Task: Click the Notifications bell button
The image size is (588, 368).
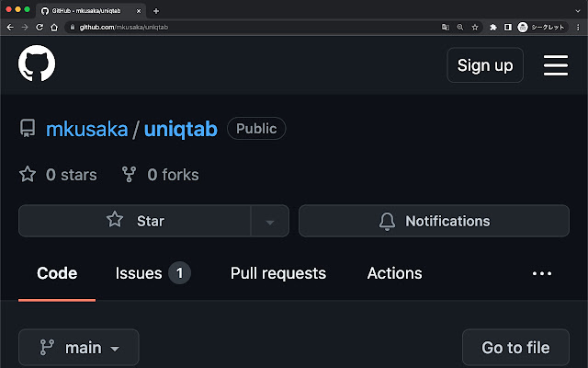Action: (434, 221)
